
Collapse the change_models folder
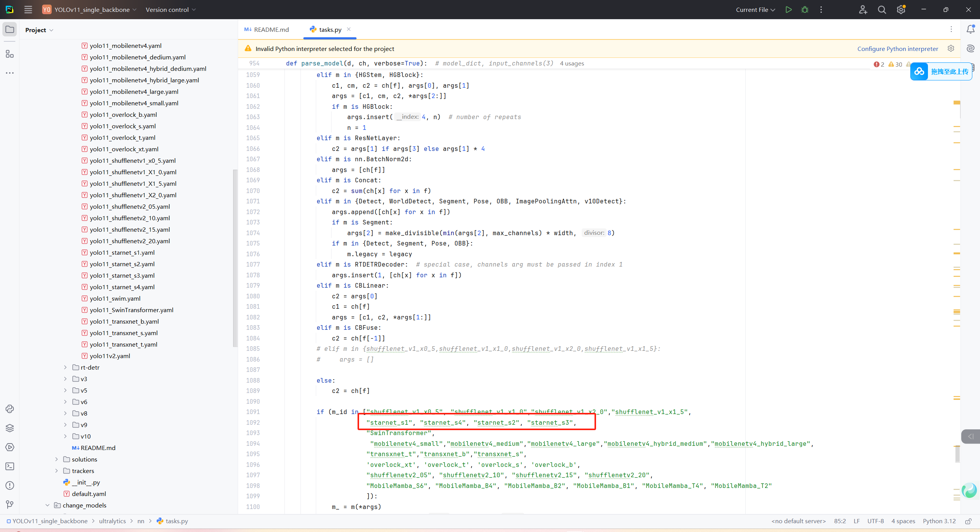47,505
